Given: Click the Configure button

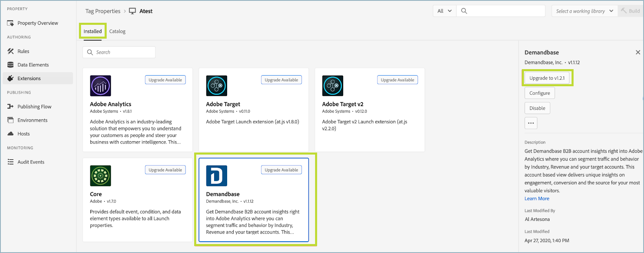Looking at the screenshot, I should 540,93.
